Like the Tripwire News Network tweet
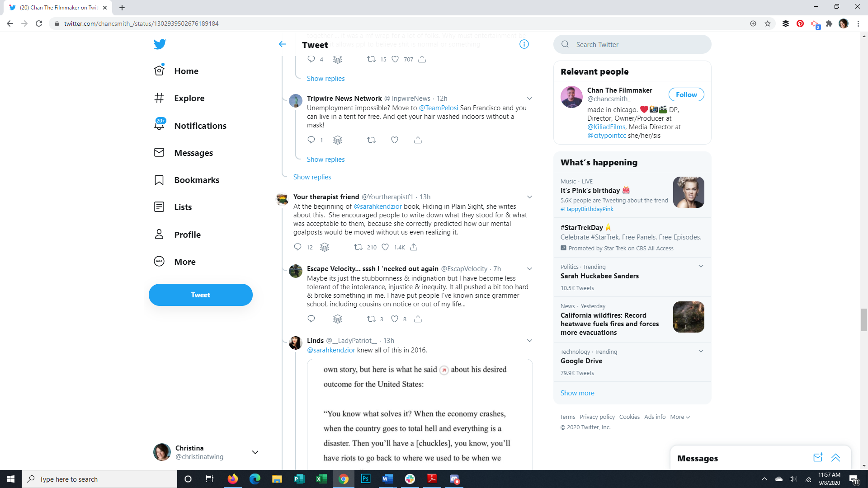The width and height of the screenshot is (868, 488). 395,140
